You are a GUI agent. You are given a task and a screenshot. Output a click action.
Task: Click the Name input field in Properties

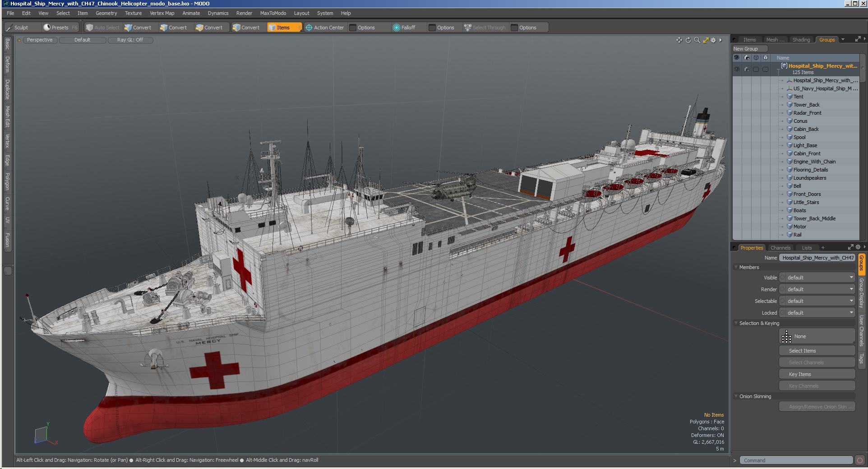pos(817,258)
